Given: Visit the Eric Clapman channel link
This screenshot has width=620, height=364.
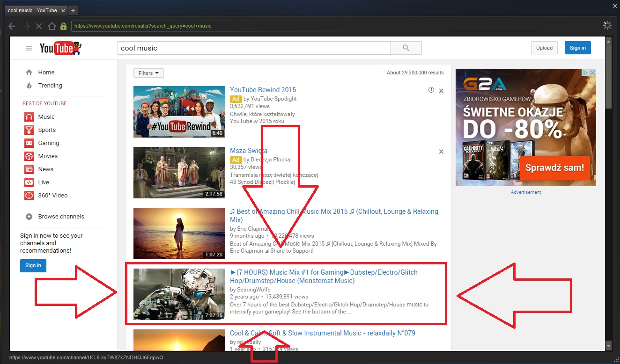Looking at the screenshot, I should pyautogui.click(x=254, y=229).
